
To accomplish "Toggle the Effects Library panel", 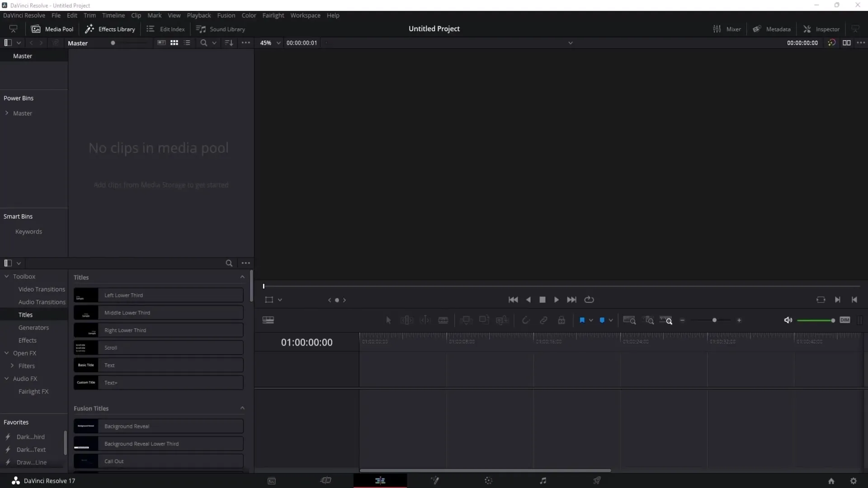I will (x=110, y=29).
